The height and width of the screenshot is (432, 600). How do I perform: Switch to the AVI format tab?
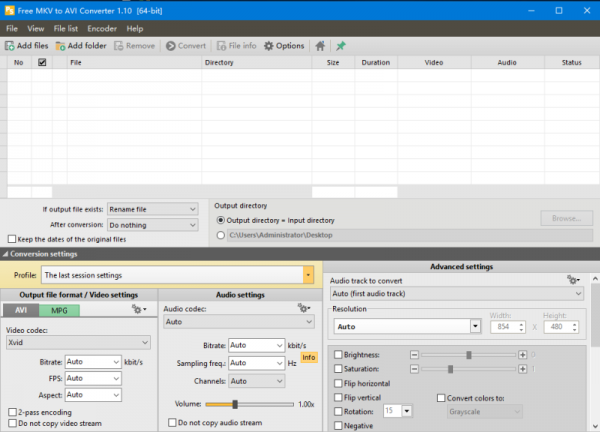[21, 310]
